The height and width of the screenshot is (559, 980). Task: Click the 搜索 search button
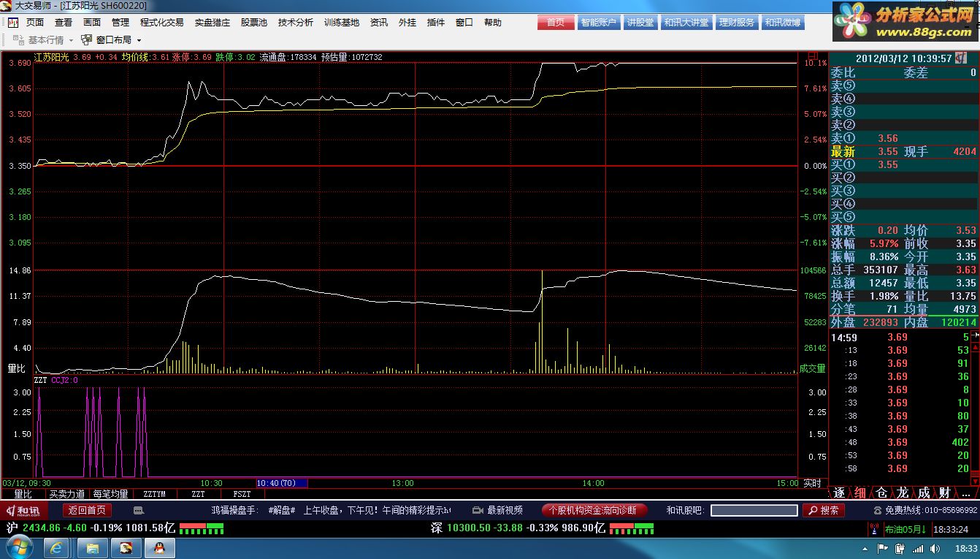(824, 510)
